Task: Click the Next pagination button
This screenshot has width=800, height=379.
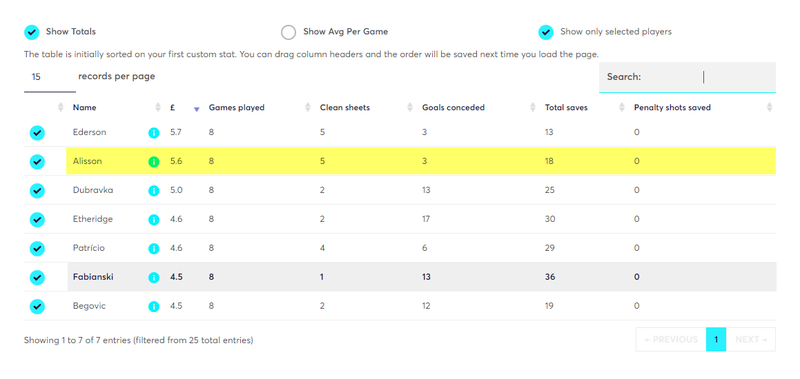Action: pos(751,340)
